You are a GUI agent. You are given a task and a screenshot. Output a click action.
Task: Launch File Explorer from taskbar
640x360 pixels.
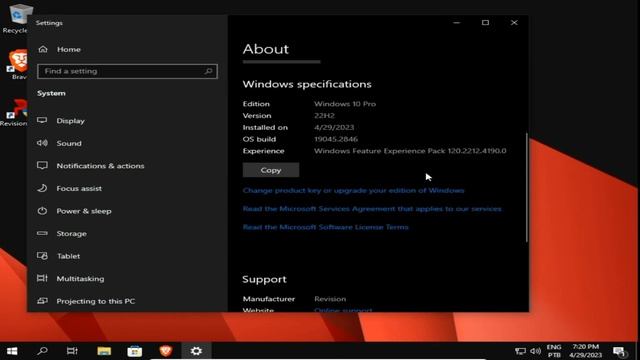pyautogui.click(x=104, y=351)
